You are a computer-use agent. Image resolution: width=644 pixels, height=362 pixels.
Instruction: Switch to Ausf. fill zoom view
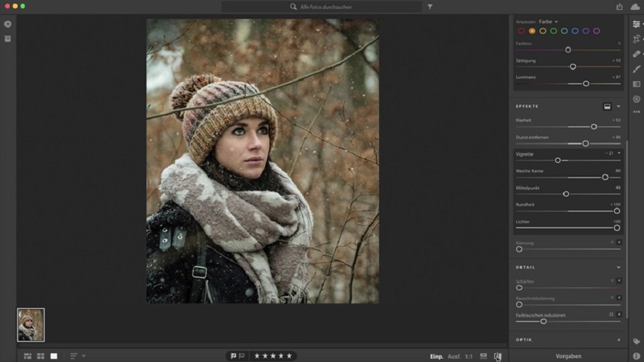[454, 356]
